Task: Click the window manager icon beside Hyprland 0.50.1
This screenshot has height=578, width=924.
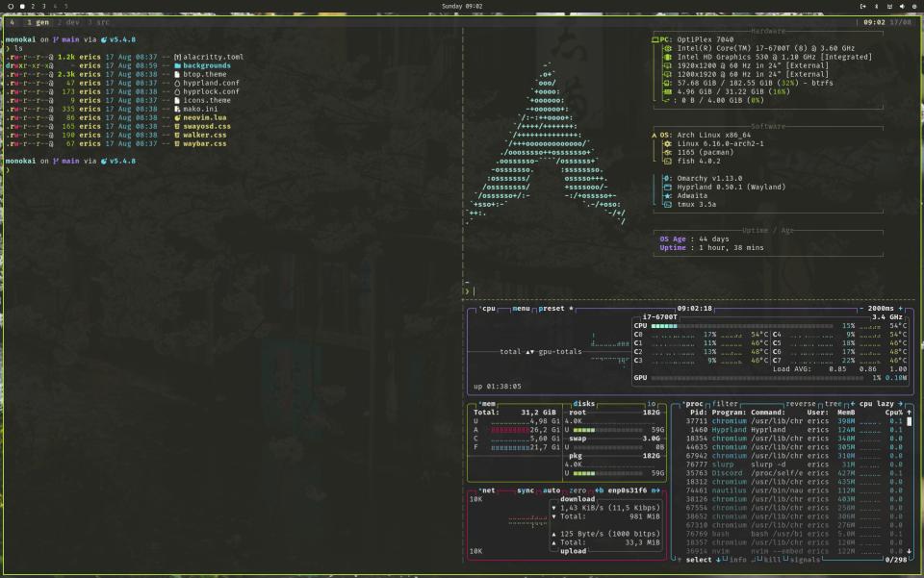Action: coord(668,188)
